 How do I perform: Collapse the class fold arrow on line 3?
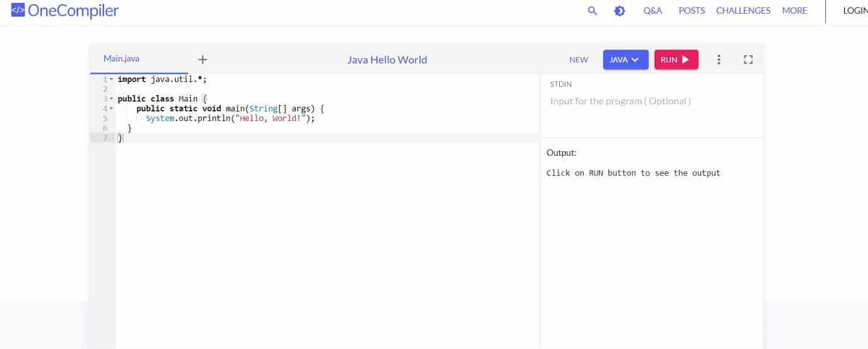(111, 98)
